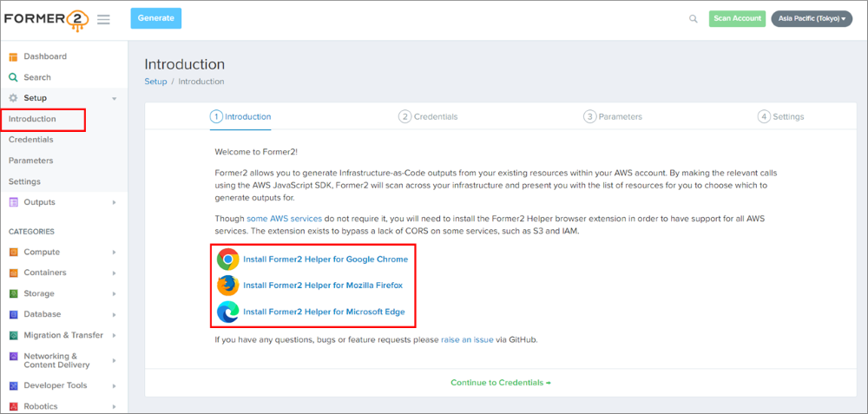868x414 pixels.
Task: Click the step 3 circle icon
Action: point(590,117)
